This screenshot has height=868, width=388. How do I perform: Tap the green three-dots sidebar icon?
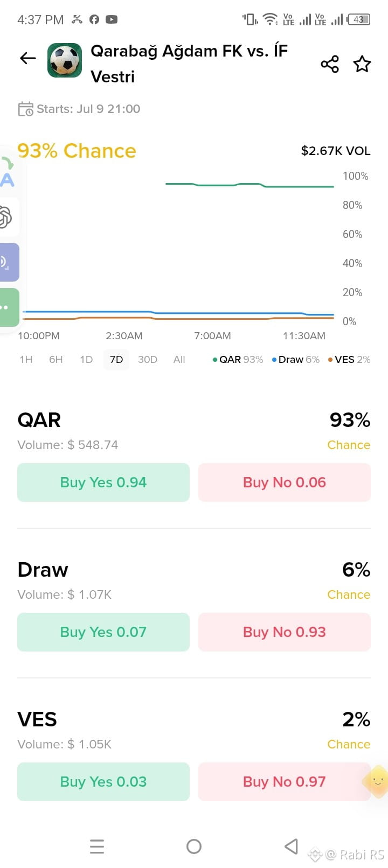point(8,307)
